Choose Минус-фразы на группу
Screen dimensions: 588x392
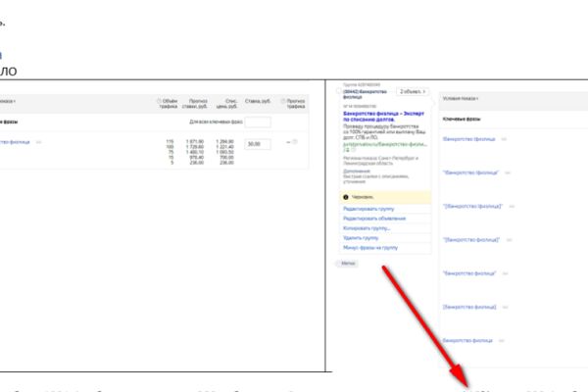pyautogui.click(x=370, y=248)
